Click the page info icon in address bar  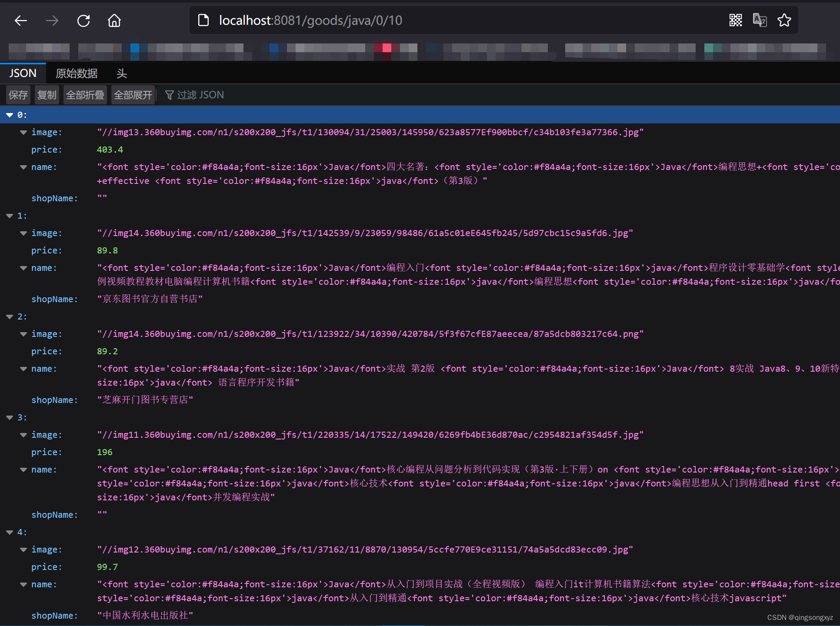click(x=203, y=20)
